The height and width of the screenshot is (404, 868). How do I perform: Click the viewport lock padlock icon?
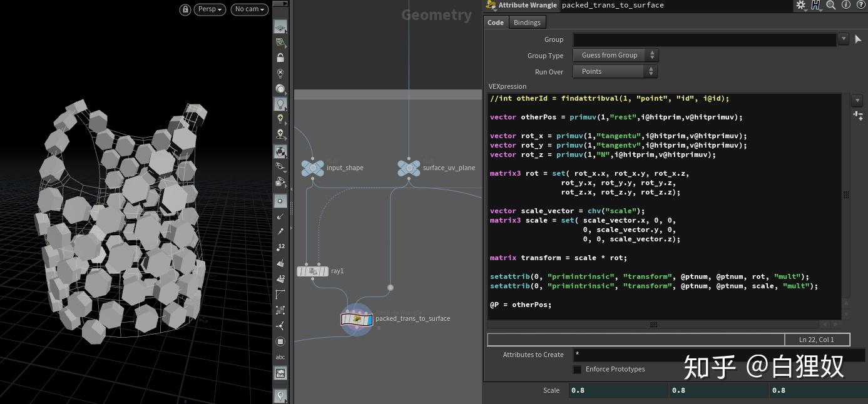[x=185, y=9]
